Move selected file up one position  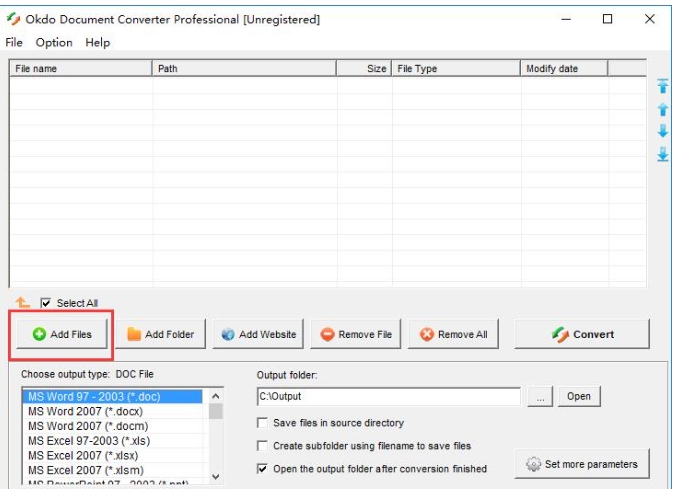662,109
